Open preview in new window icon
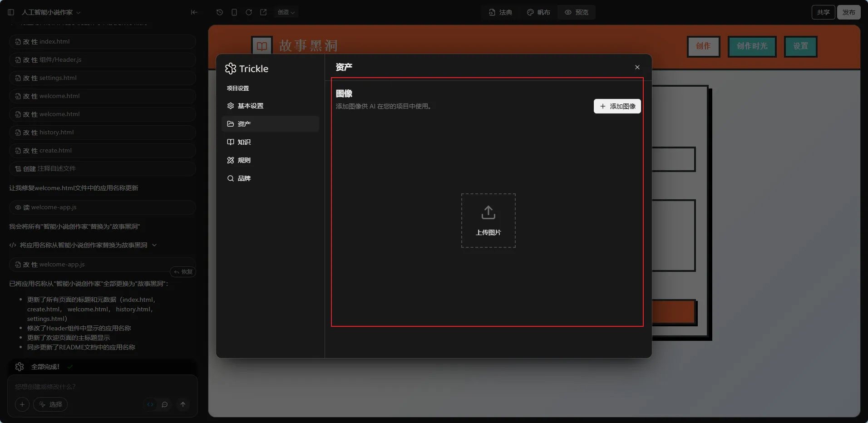This screenshot has width=868, height=423. [x=263, y=12]
